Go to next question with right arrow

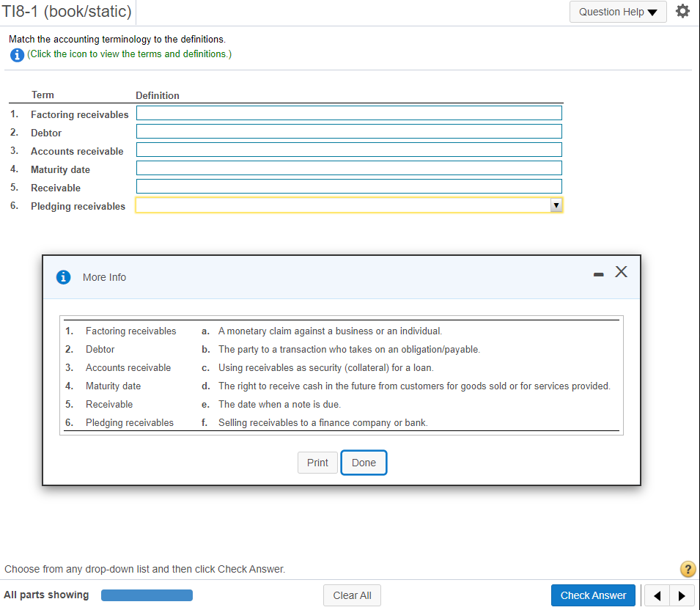click(682, 595)
